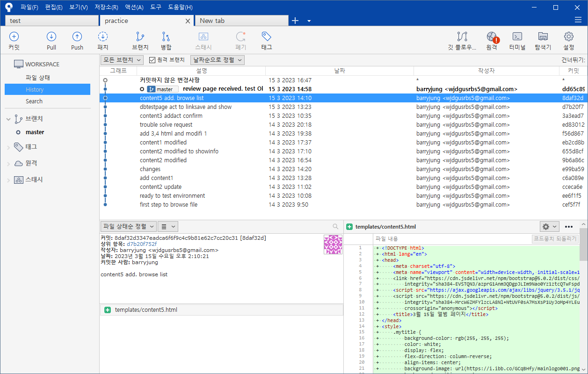Click the Push toolbar icon
Image resolution: width=588 pixels, height=374 pixels.
click(x=77, y=37)
